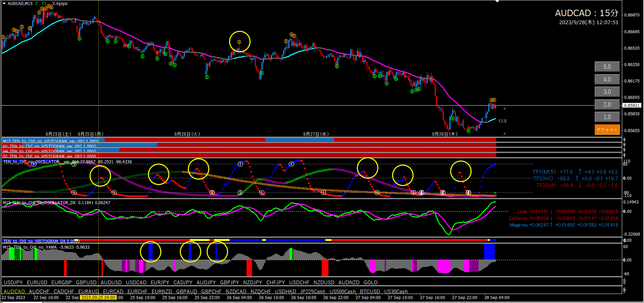This screenshot has height=303, width=644.
Task: Click the TF1(M15) oscillator readout line
Action: (575, 172)
